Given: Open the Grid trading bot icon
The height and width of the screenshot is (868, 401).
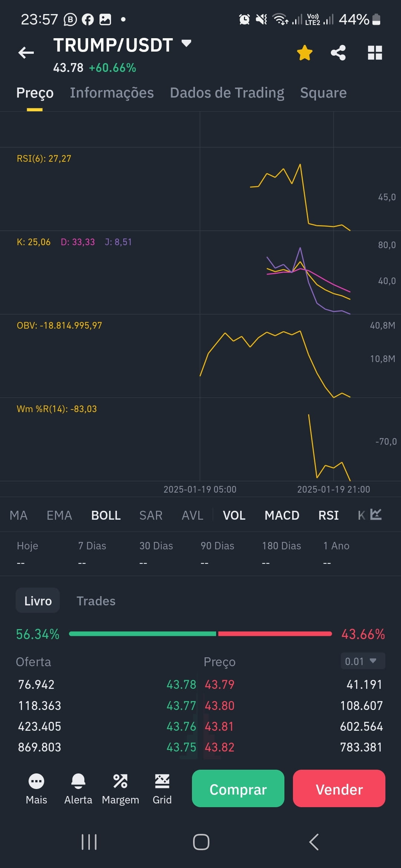Looking at the screenshot, I should [x=162, y=781].
